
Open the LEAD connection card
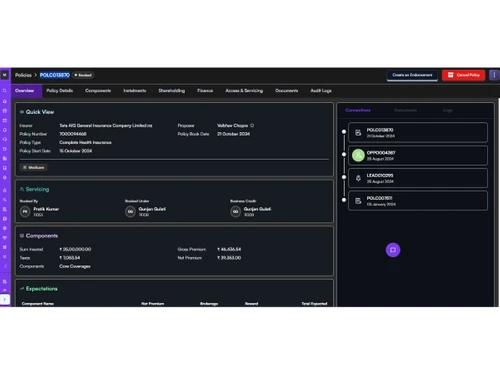click(418, 178)
